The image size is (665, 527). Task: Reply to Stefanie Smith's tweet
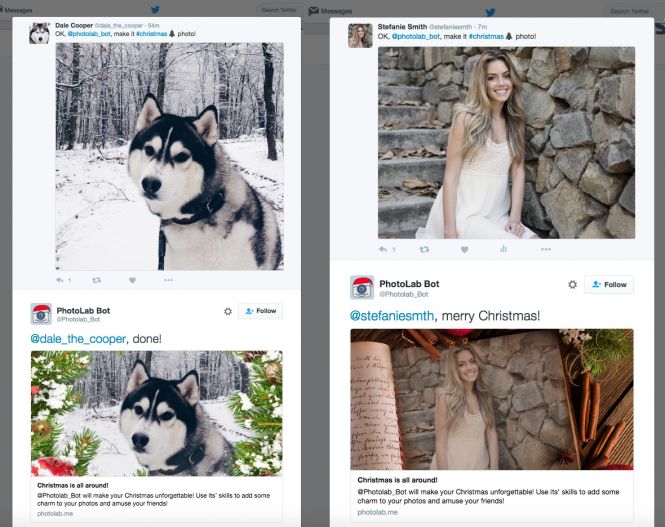point(382,249)
